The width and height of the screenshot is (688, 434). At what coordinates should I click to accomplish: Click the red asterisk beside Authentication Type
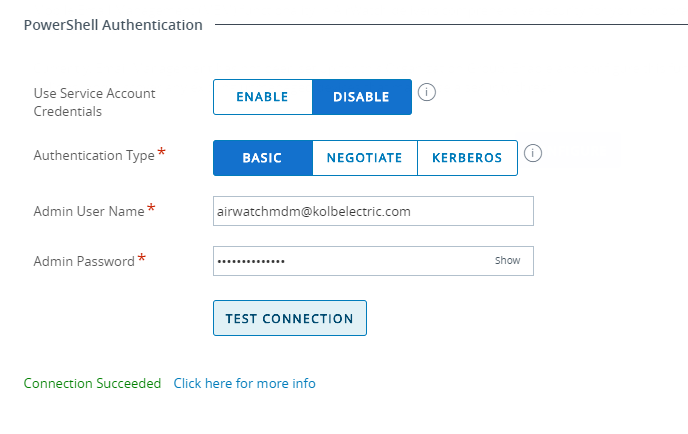pyautogui.click(x=162, y=153)
